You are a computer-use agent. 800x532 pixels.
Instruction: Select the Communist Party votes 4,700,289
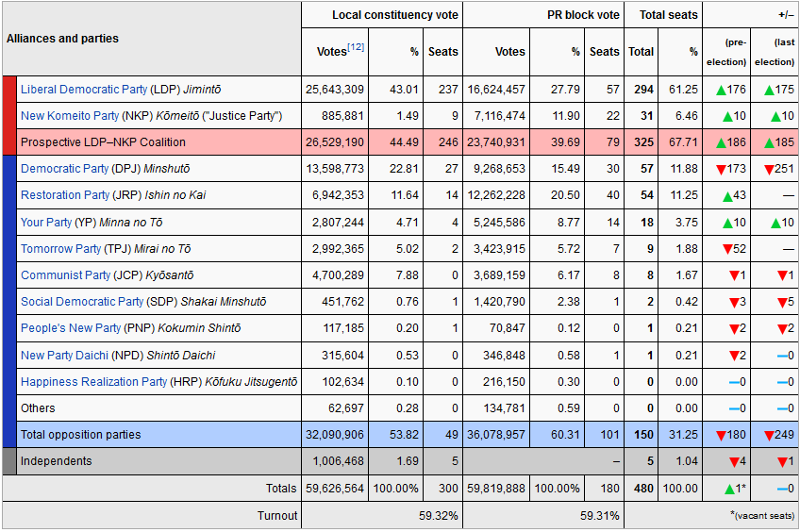338,275
